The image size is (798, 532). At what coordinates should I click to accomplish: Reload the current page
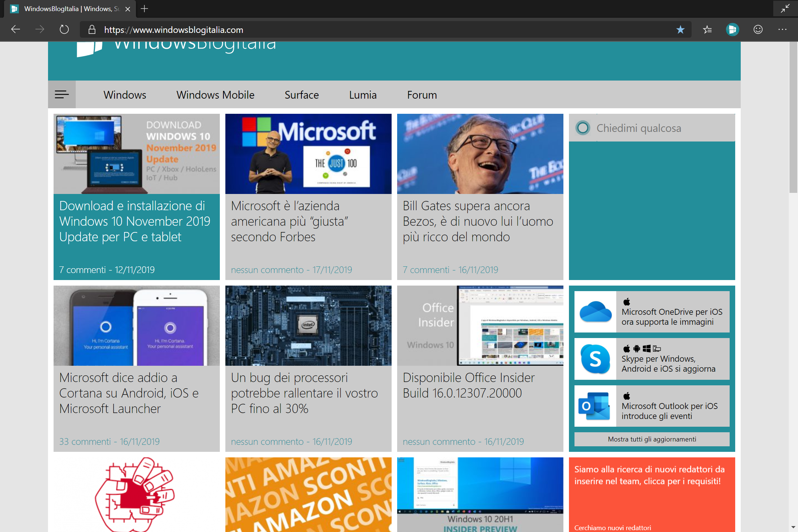(64, 30)
